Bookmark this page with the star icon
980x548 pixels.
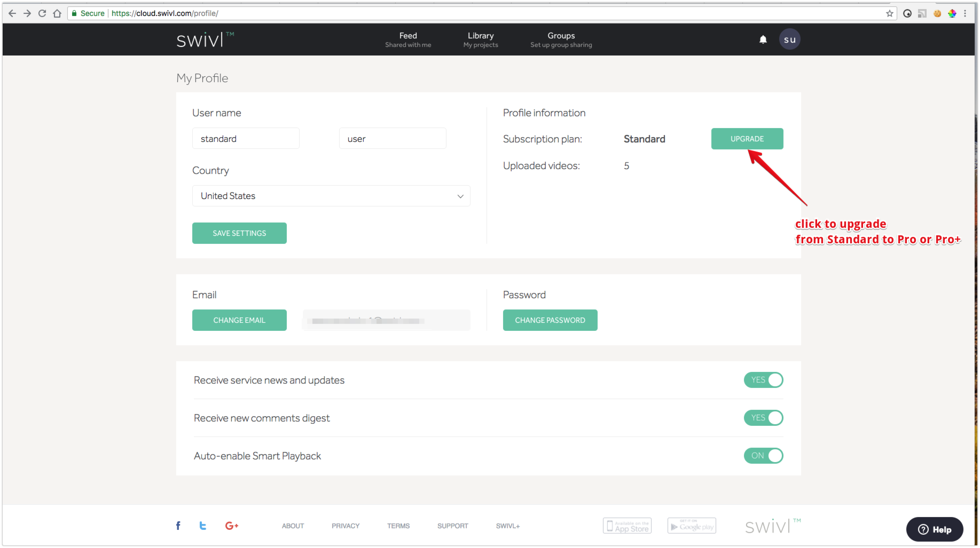point(889,13)
